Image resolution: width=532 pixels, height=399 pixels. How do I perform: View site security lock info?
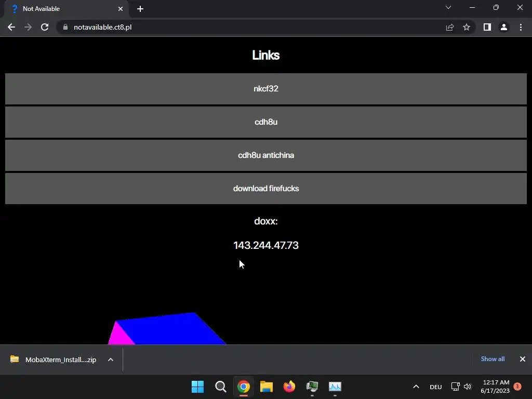tap(65, 27)
